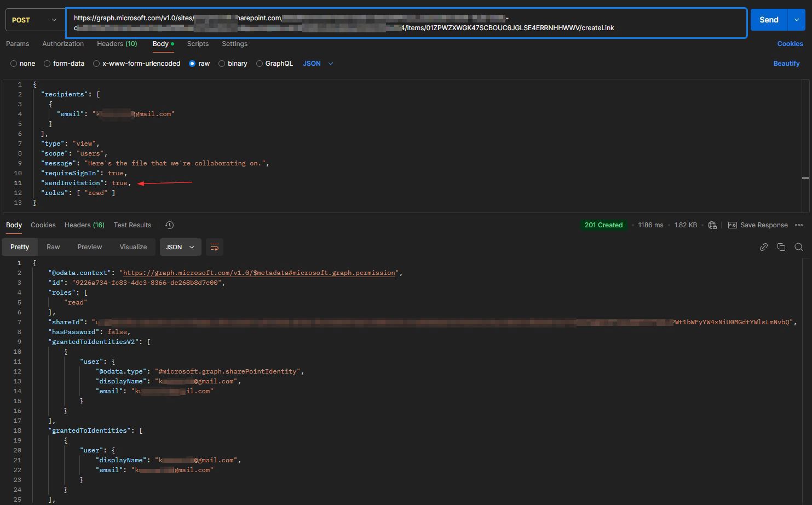
Task: Select the binary body option
Action: point(233,64)
